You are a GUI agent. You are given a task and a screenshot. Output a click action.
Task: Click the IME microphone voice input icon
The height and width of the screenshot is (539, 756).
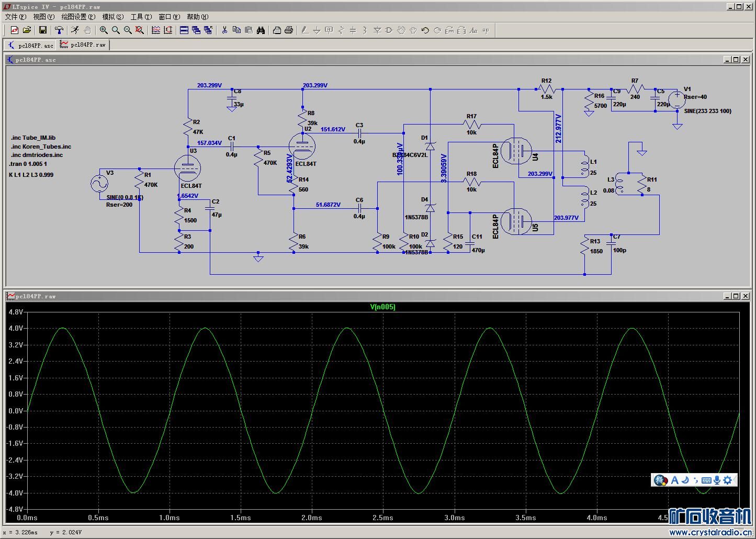[717, 480]
